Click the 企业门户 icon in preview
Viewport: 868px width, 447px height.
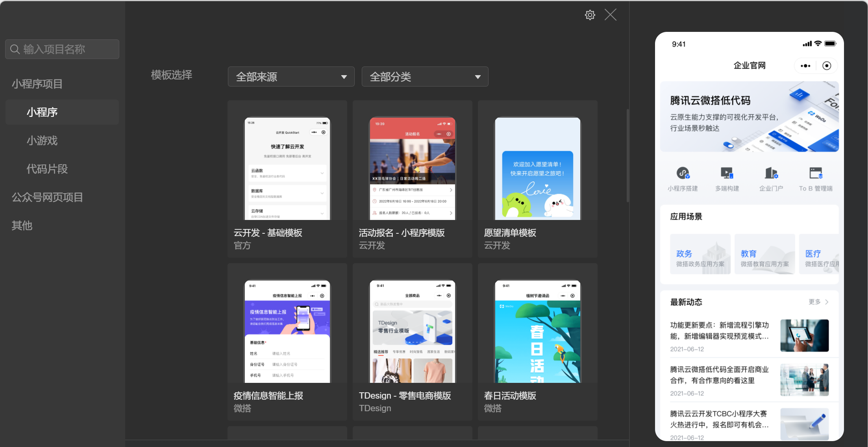point(771,173)
